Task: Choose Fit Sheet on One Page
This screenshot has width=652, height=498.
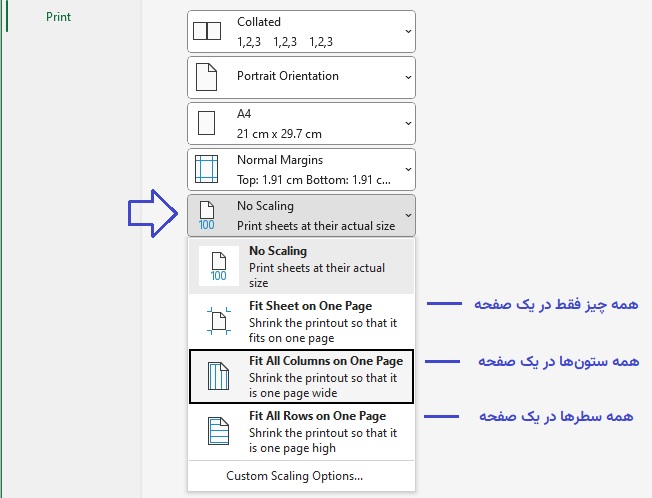Action: (x=301, y=321)
